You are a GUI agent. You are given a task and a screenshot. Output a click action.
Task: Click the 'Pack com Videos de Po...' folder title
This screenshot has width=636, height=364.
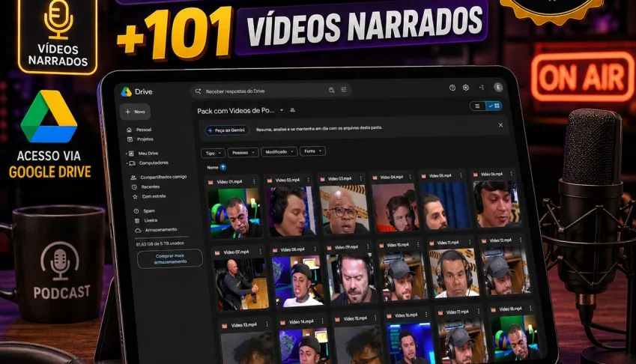click(236, 111)
